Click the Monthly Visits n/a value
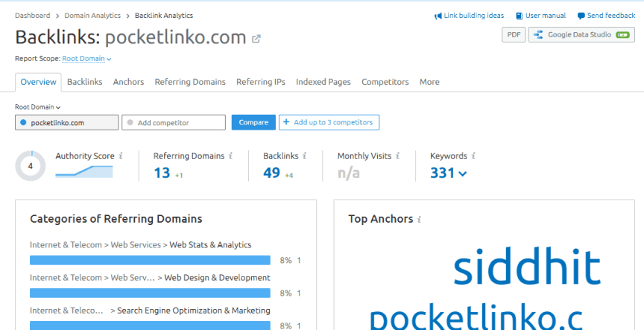 pyautogui.click(x=349, y=174)
